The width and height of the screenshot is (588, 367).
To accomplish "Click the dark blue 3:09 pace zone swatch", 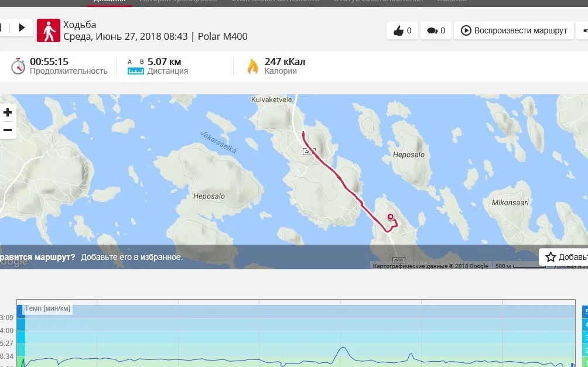I will tap(21, 311).
